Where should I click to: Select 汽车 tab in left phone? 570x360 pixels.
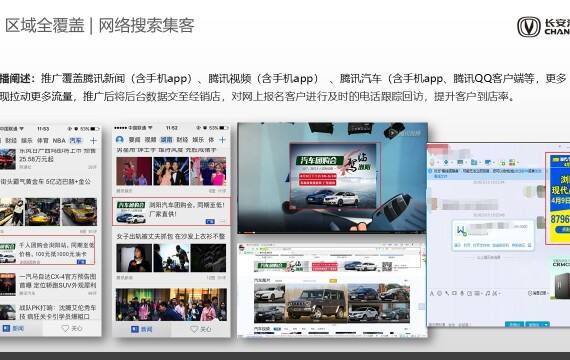tap(76, 140)
